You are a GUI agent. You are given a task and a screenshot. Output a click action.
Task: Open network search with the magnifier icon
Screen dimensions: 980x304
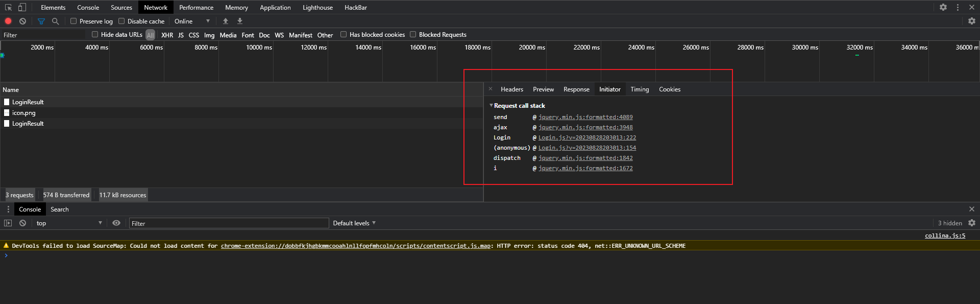[x=56, y=21]
